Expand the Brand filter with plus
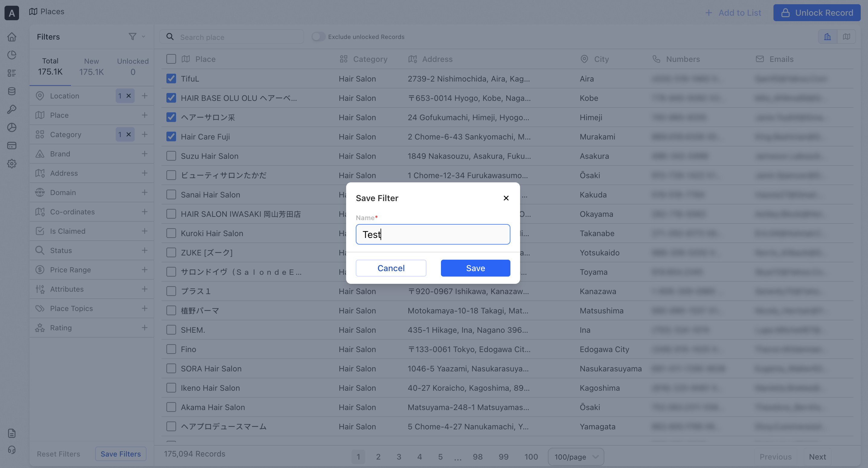The image size is (868, 468). click(x=145, y=154)
